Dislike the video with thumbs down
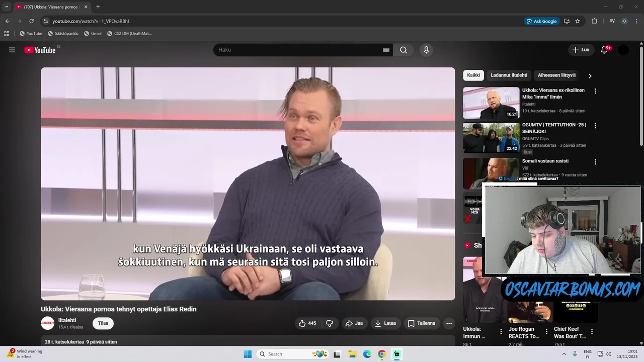 pos(330,323)
